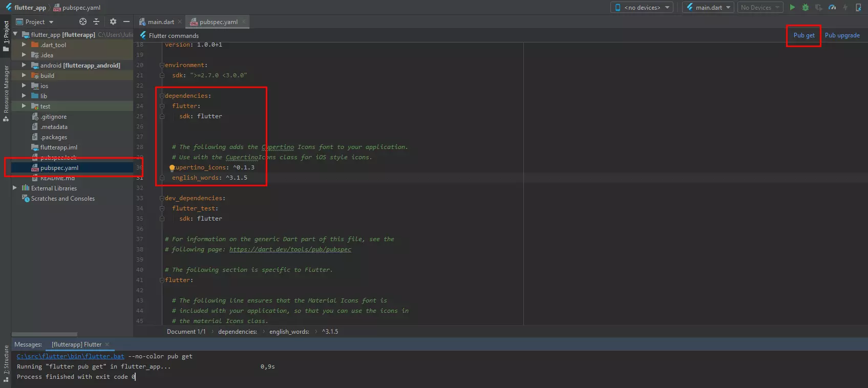
Task: Run the app with the green play icon
Action: pyautogui.click(x=792, y=7)
